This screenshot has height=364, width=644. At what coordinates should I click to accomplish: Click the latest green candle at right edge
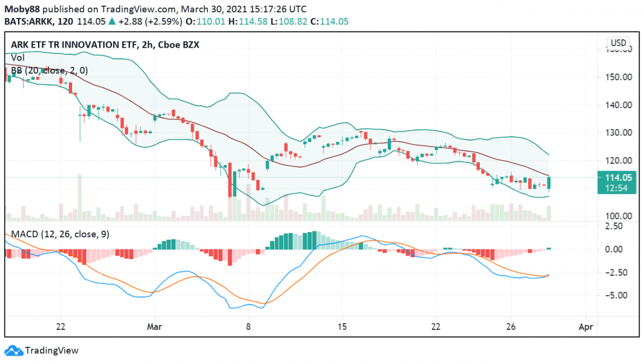point(549,183)
